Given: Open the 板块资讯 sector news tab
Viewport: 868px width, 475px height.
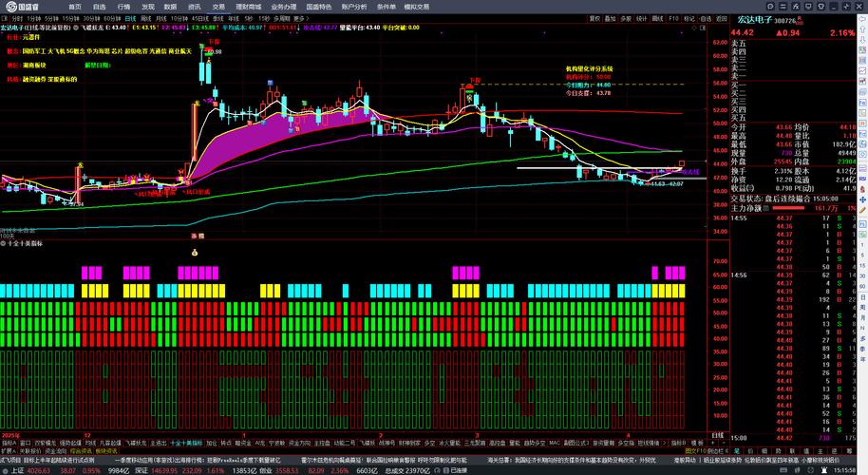Looking at the screenshot, I should [106, 451].
